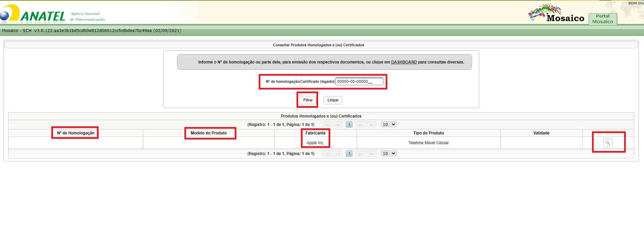Focus the Nº de homologação input field

point(359,81)
